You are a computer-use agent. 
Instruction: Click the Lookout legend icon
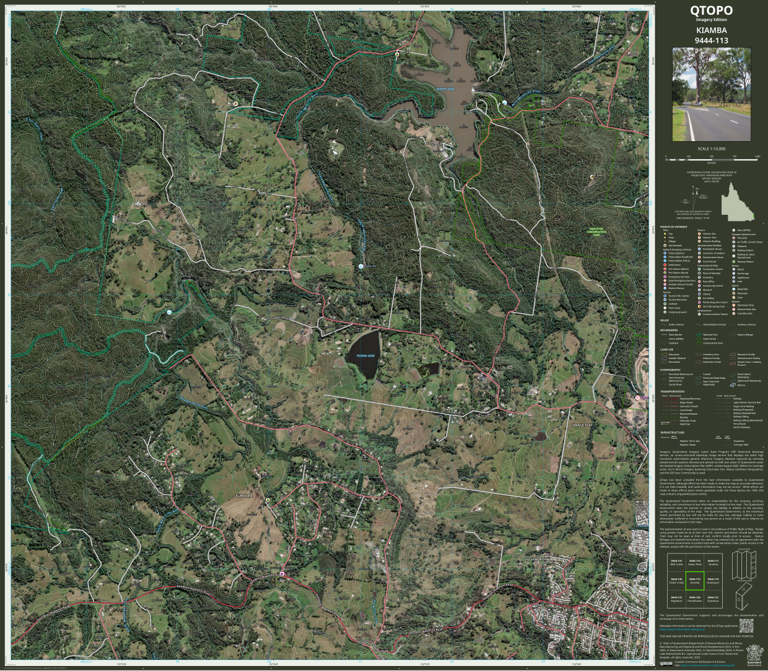point(665,304)
